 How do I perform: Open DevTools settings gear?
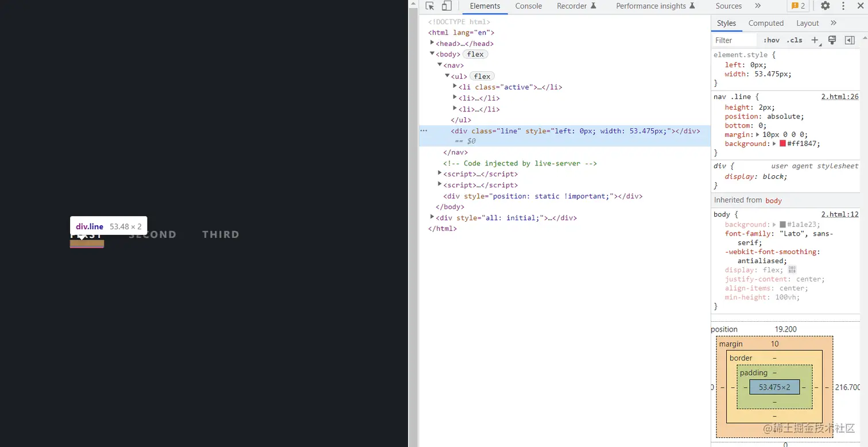click(825, 6)
